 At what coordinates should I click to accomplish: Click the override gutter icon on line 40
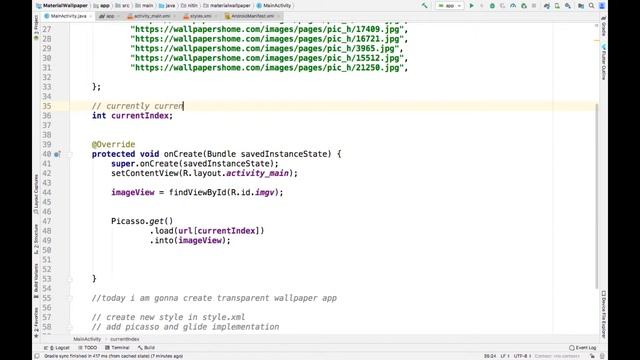[x=57, y=154]
